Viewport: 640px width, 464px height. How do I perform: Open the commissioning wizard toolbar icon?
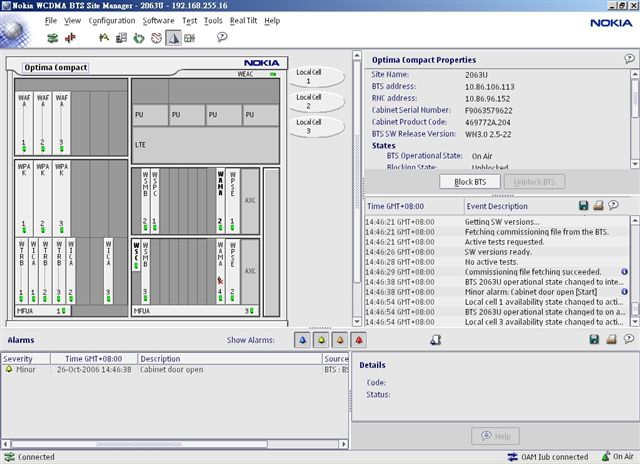(x=104, y=38)
